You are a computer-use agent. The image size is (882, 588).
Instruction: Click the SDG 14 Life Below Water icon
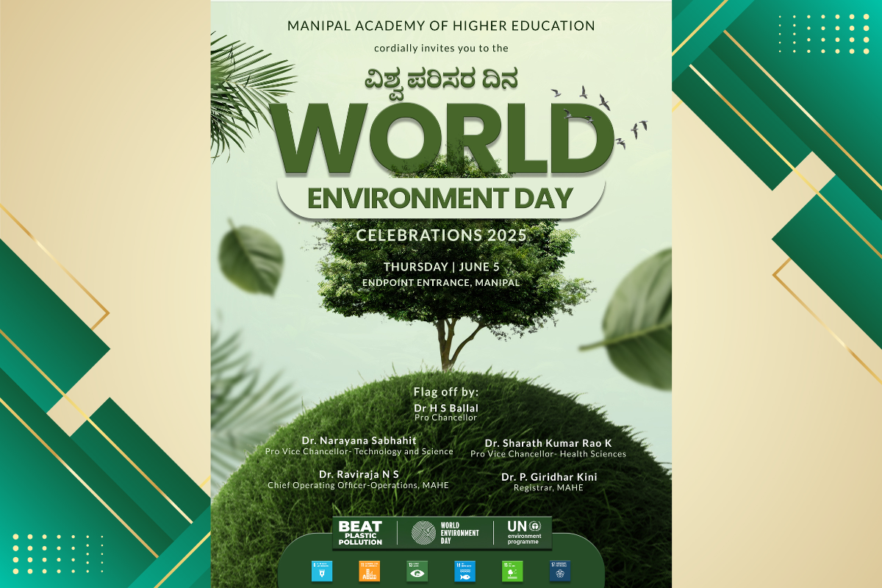pos(465,570)
